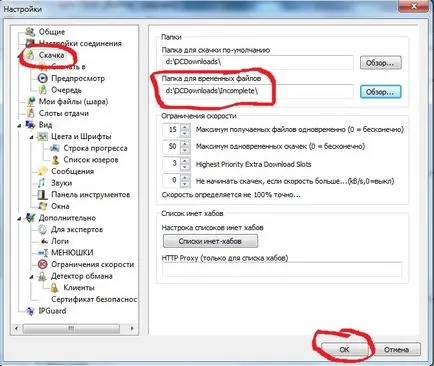Click the Окна tree label
This screenshot has width=434, height=366.
tap(60, 206)
